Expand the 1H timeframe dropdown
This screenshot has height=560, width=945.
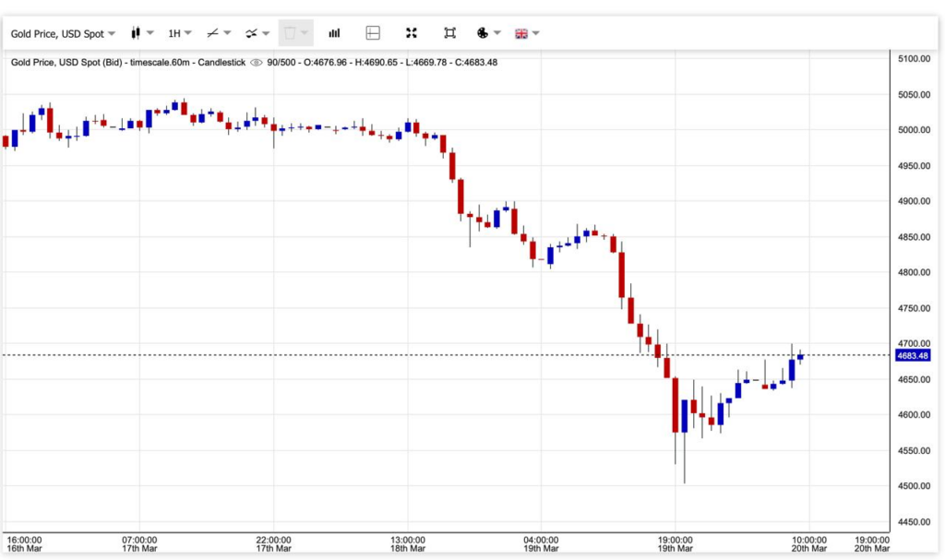179,33
